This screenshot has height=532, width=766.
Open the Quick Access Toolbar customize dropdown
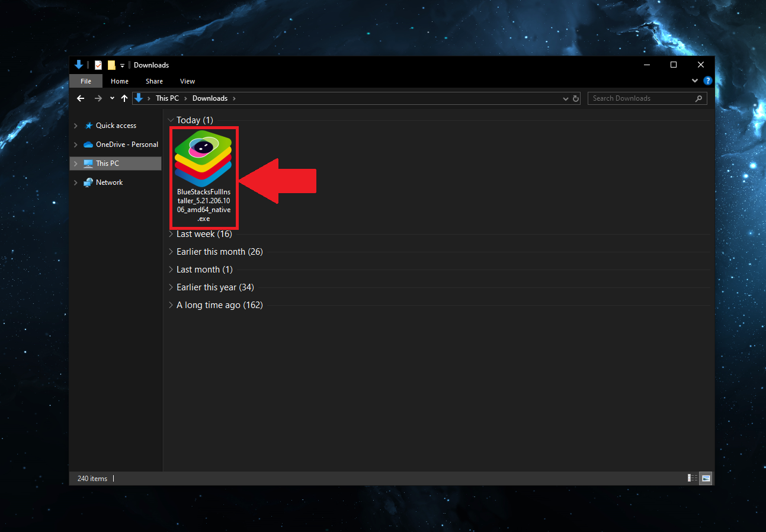(x=122, y=65)
